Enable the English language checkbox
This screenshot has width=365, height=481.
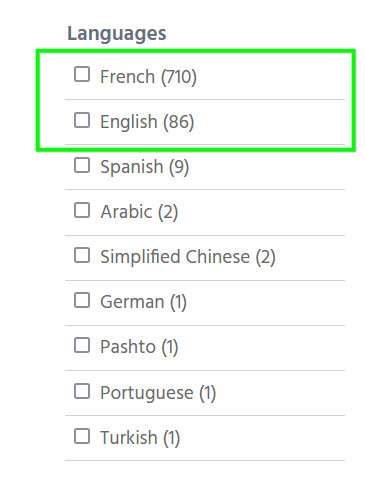click(x=82, y=120)
